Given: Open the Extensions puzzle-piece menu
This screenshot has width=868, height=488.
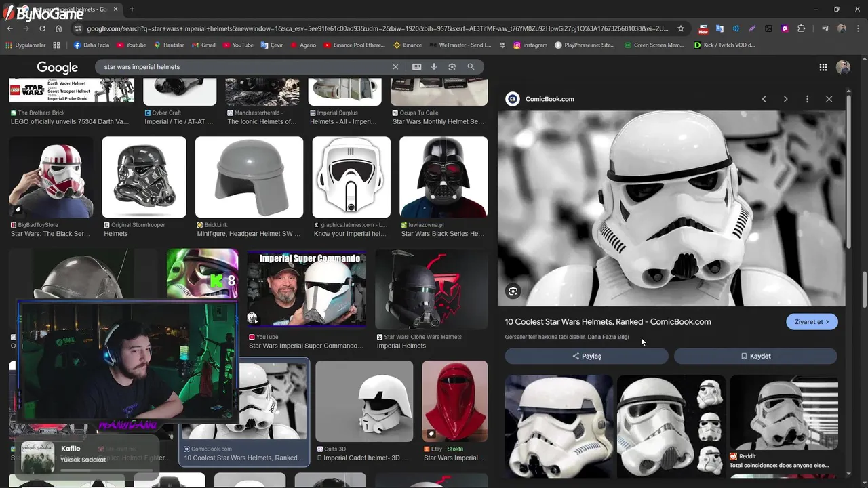Looking at the screenshot, I should click(802, 28).
